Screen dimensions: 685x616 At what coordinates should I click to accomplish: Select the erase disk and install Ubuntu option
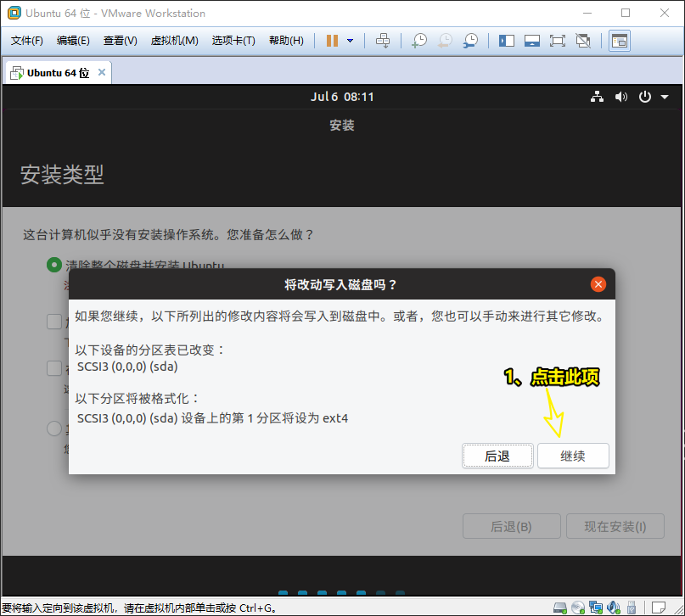(53, 266)
